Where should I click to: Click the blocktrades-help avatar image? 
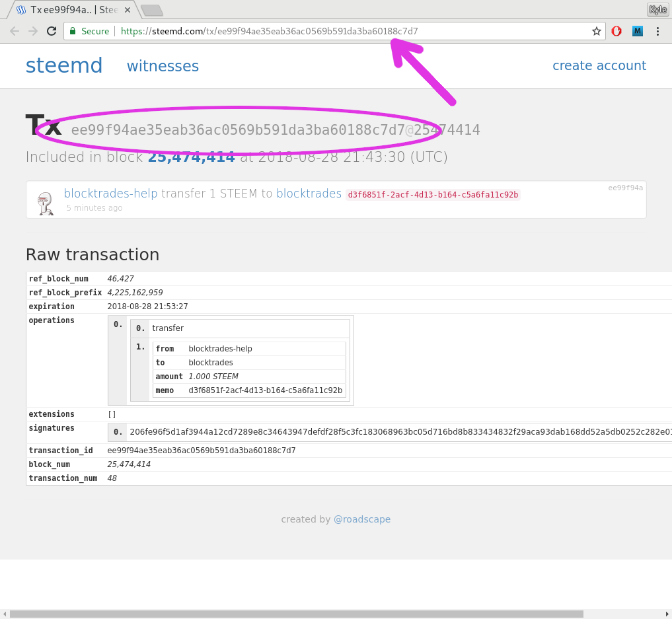(45, 203)
